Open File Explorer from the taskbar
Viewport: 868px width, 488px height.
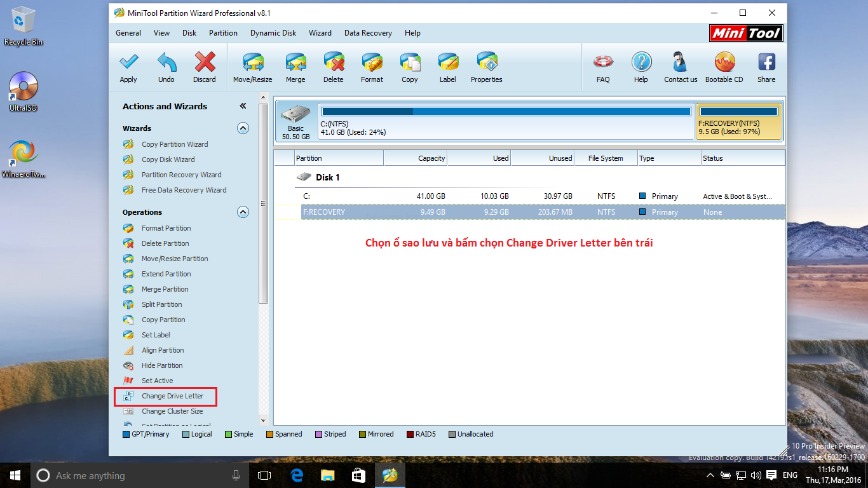click(327, 475)
